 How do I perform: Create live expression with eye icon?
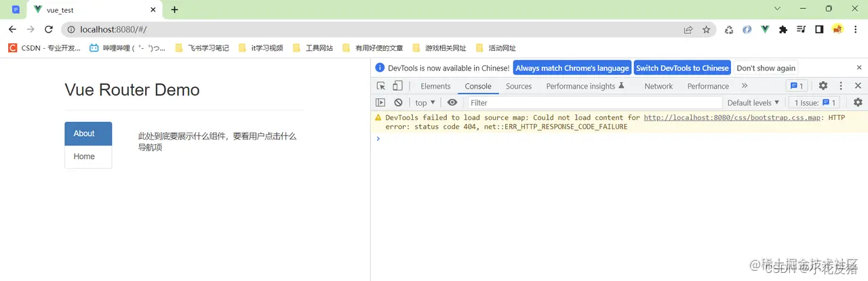pyautogui.click(x=452, y=102)
